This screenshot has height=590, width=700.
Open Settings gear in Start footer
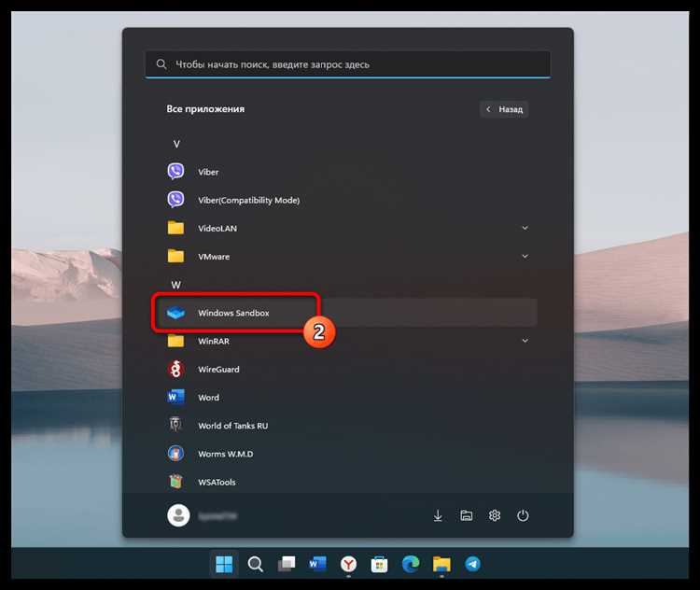[494, 515]
